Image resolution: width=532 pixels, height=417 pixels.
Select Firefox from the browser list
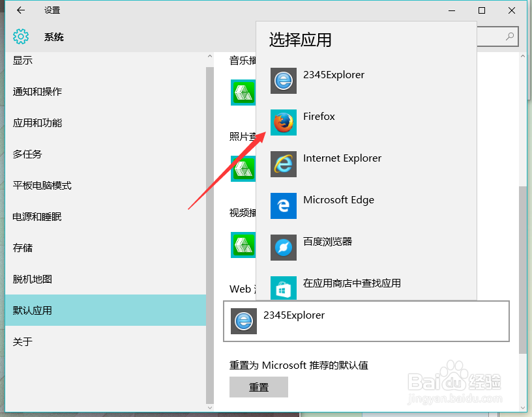[x=319, y=116]
